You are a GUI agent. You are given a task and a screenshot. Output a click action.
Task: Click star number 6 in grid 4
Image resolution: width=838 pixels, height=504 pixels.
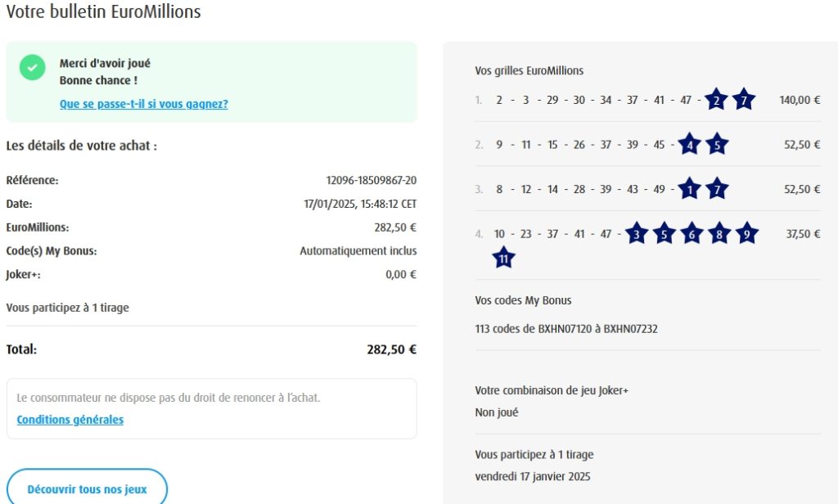tap(692, 234)
